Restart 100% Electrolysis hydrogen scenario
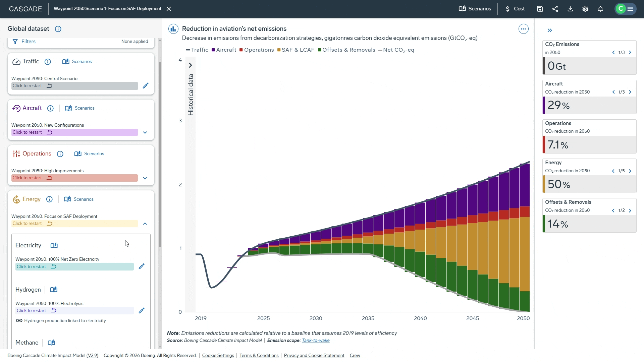The height and width of the screenshot is (362, 644). coord(74,311)
